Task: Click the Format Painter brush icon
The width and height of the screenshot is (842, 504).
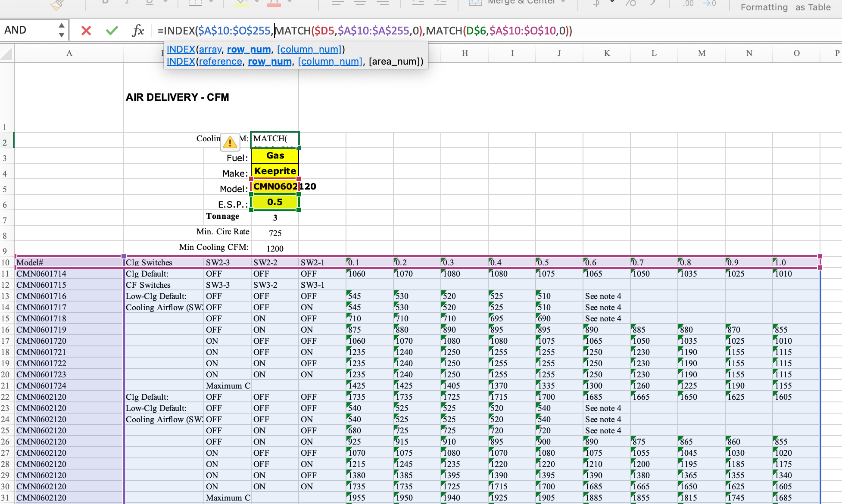Action: 55,5
